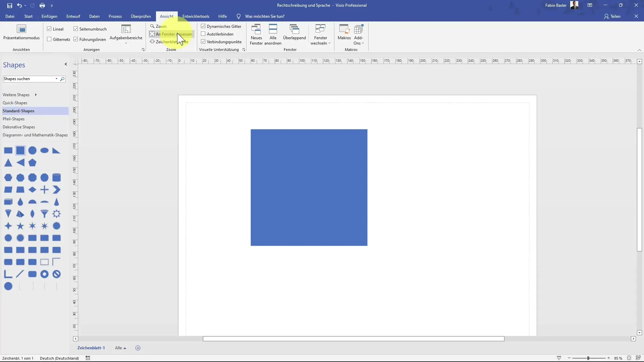Toggle the Führungslinien checkbox
644x362 pixels.
pos(76,39)
